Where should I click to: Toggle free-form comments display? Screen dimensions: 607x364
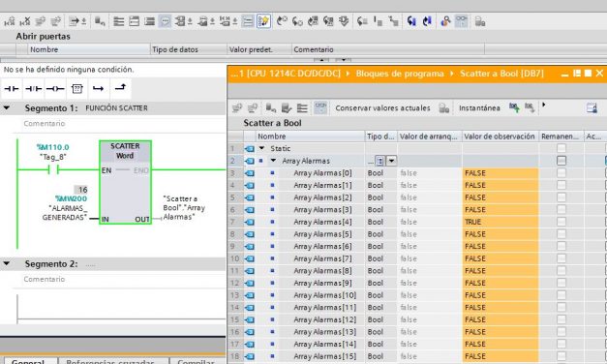[165, 21]
